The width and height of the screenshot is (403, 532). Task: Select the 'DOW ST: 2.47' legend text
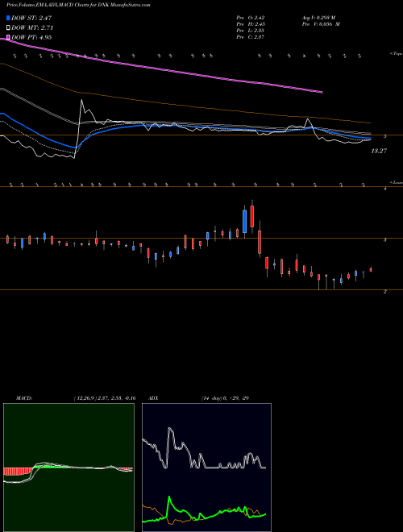pyautogui.click(x=31, y=18)
